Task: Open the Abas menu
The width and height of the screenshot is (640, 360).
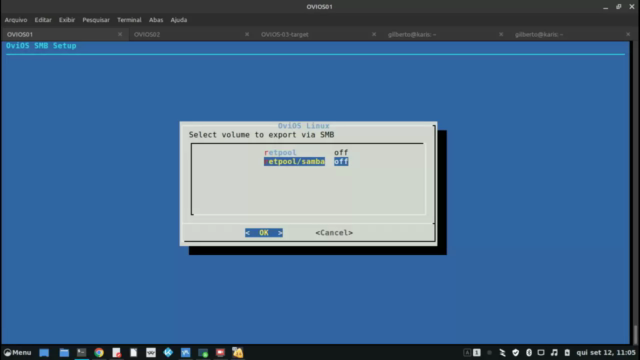Action: (156, 20)
